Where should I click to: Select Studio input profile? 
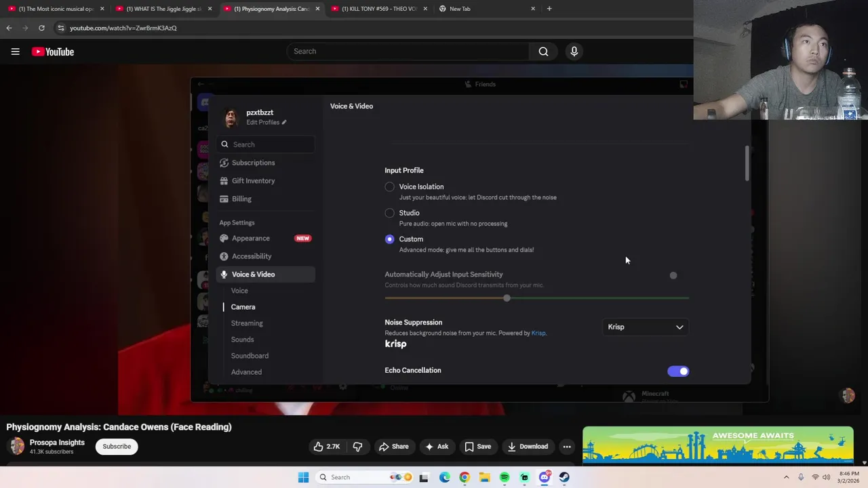point(389,213)
